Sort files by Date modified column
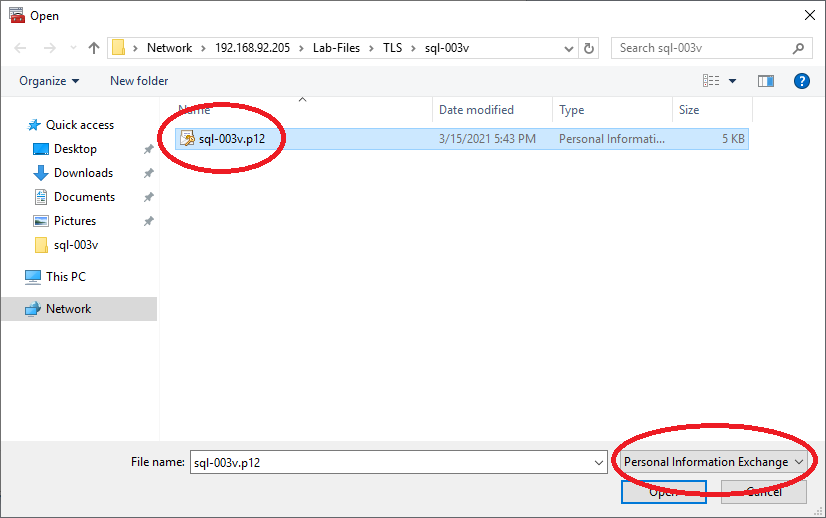This screenshot has width=826, height=518. click(x=476, y=110)
